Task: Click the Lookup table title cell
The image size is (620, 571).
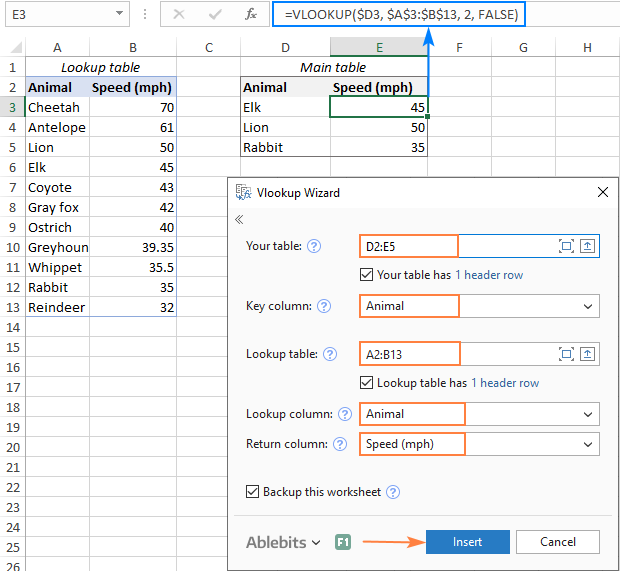Action: [101, 67]
